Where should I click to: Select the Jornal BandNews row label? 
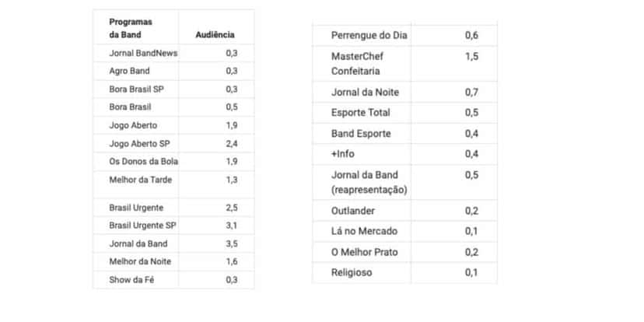(x=143, y=53)
